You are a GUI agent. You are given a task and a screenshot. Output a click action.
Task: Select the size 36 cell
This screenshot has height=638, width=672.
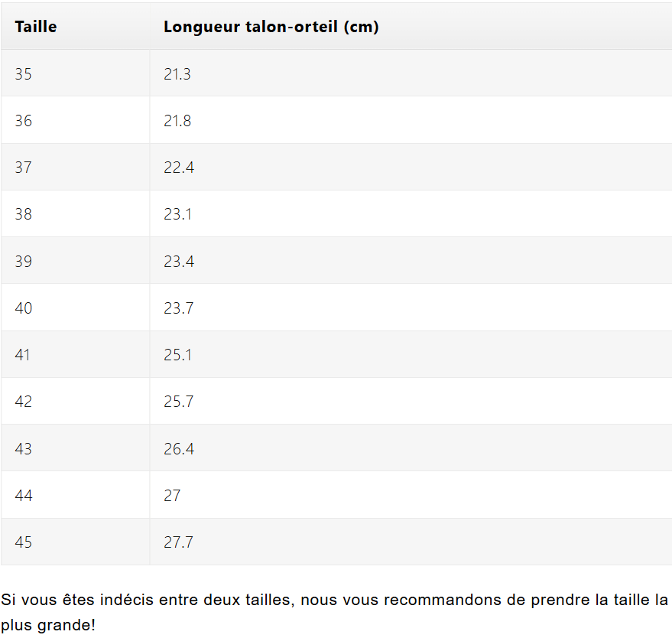24,121
